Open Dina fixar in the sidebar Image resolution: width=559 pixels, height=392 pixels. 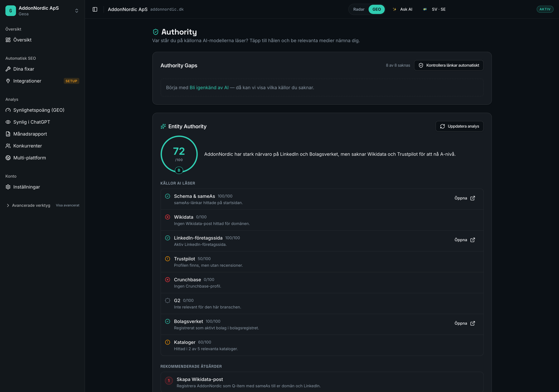[42, 69]
